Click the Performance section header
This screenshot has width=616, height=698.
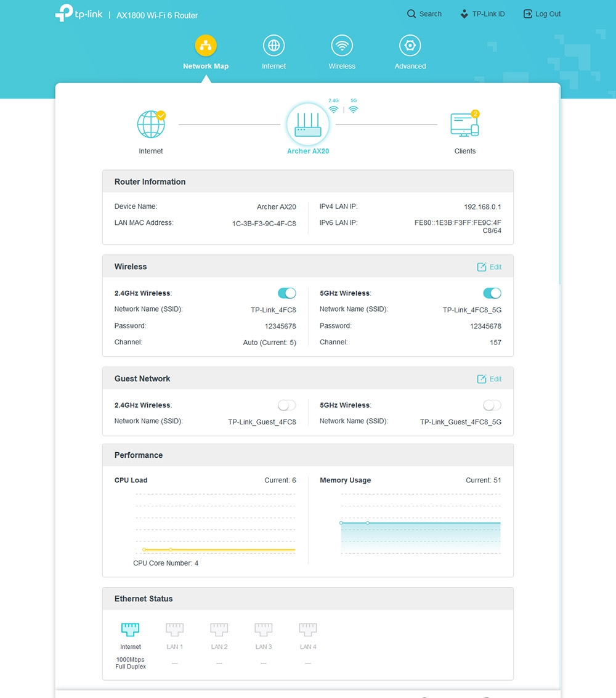pos(308,455)
